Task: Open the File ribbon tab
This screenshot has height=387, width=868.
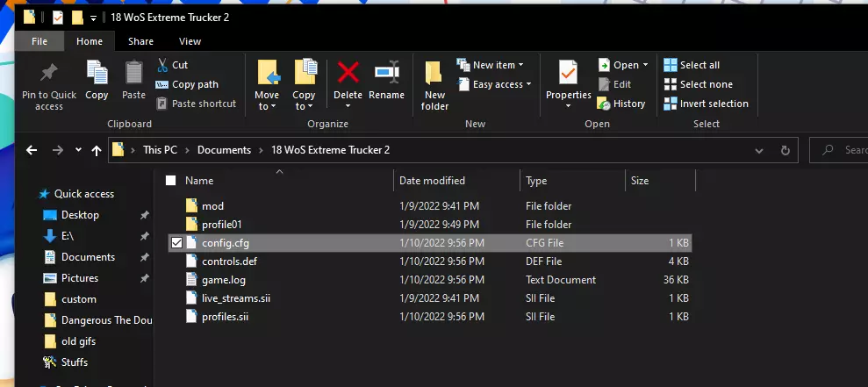Action: pyautogui.click(x=39, y=41)
